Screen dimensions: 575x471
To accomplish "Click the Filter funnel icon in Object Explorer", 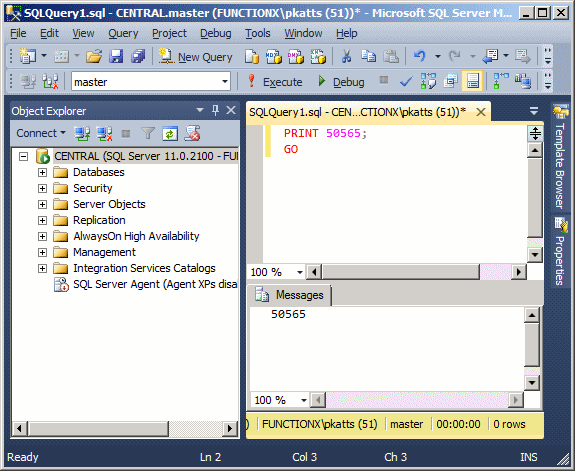I will (148, 134).
